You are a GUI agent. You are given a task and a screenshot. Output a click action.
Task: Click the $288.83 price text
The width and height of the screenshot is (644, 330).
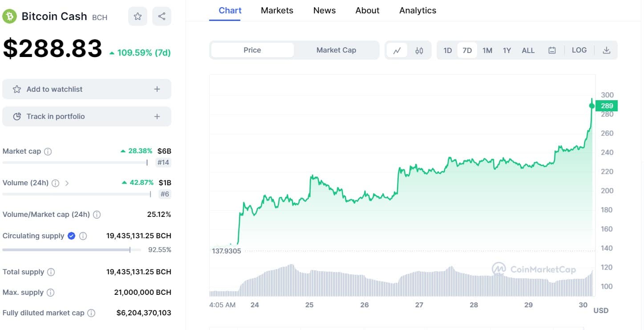[x=53, y=49]
